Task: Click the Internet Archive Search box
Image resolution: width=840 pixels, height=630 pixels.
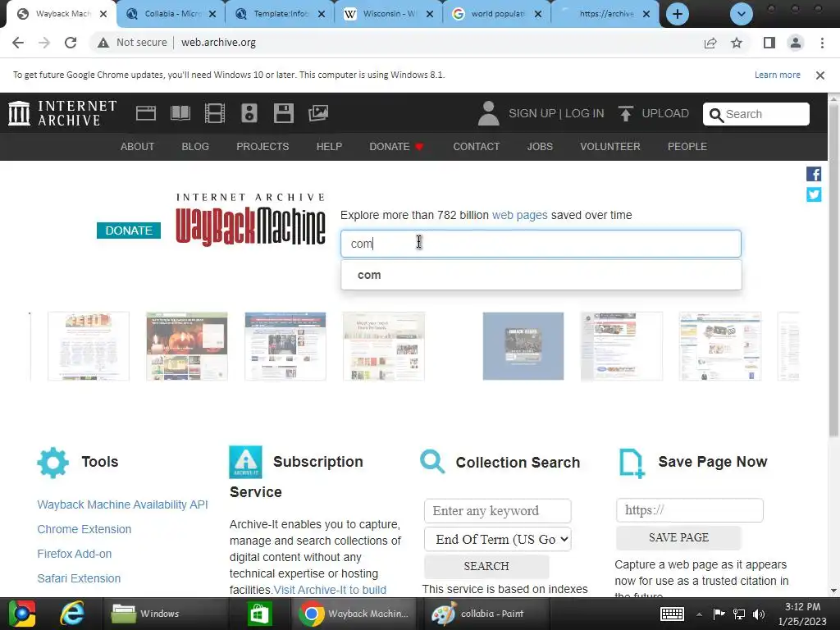Action: click(x=756, y=114)
